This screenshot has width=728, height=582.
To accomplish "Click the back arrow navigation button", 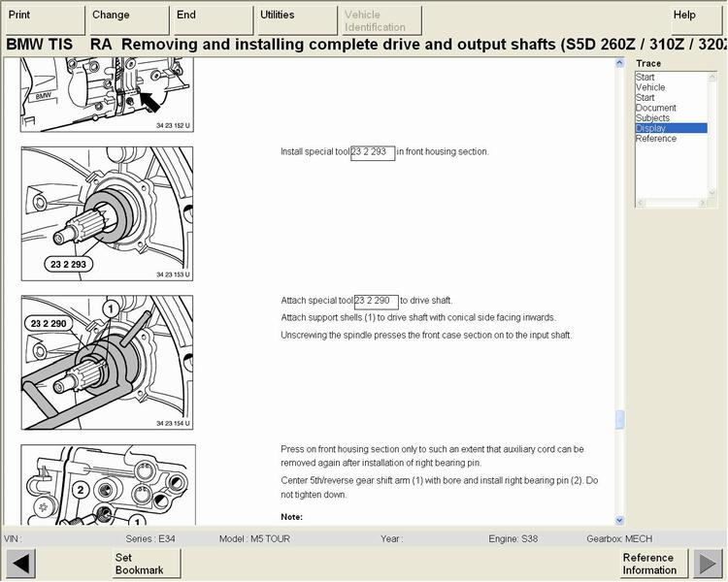I will [x=20, y=564].
